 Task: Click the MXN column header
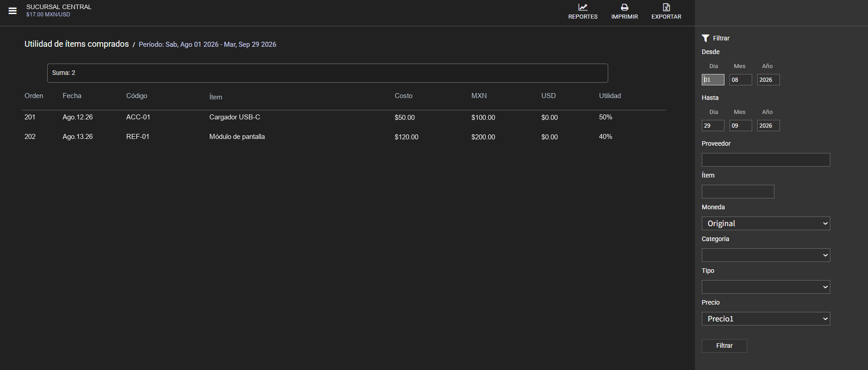[x=479, y=96]
